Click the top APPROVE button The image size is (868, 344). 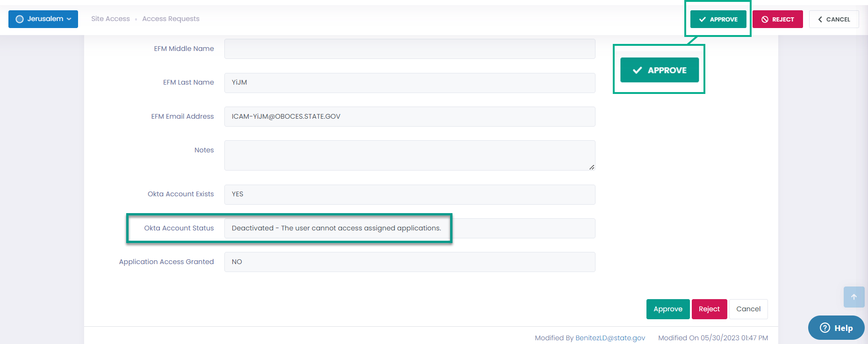click(718, 19)
